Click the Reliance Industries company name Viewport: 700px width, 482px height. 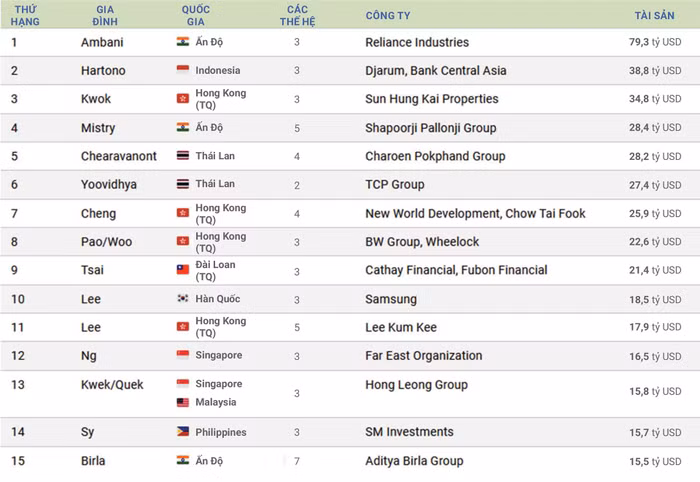[x=417, y=42]
